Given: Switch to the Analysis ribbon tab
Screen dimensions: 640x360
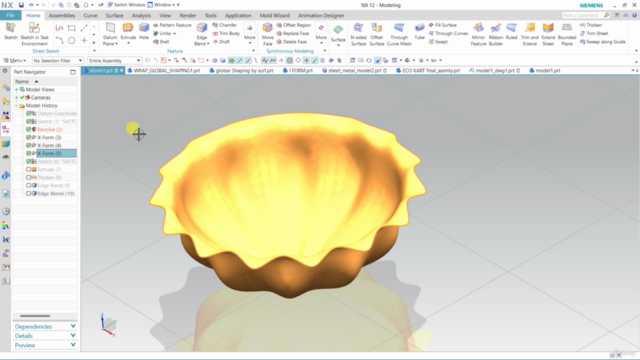Looking at the screenshot, I should 141,16.
